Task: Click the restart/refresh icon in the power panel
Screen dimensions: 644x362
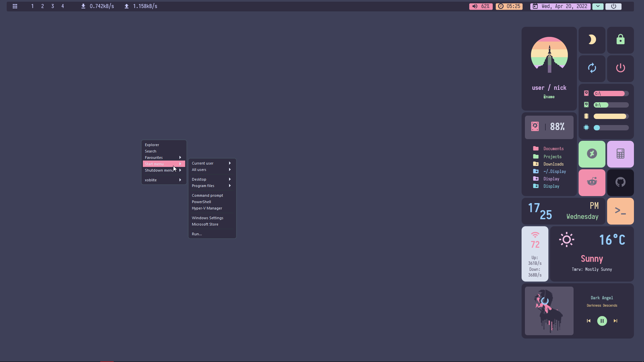Action: pos(592,68)
